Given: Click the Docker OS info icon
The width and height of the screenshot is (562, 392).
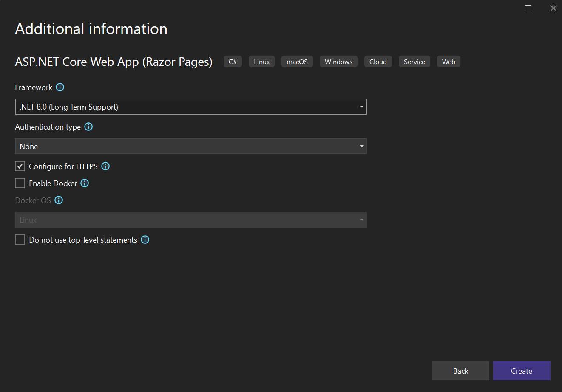Looking at the screenshot, I should point(59,200).
